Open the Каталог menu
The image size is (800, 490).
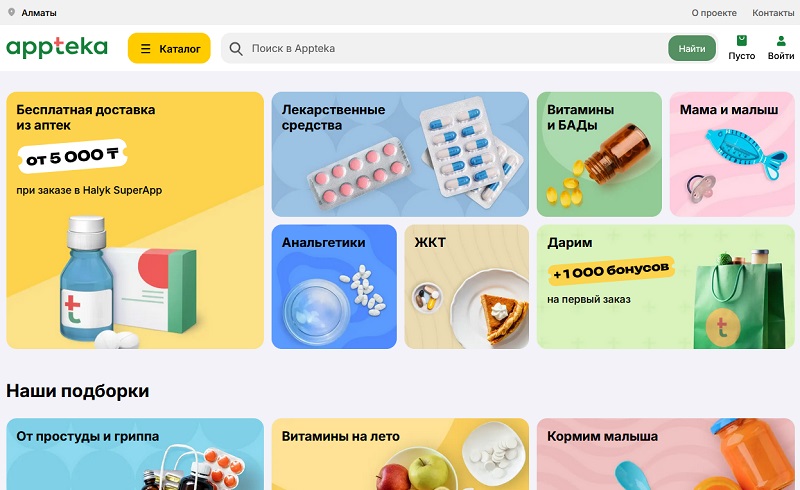tap(169, 48)
